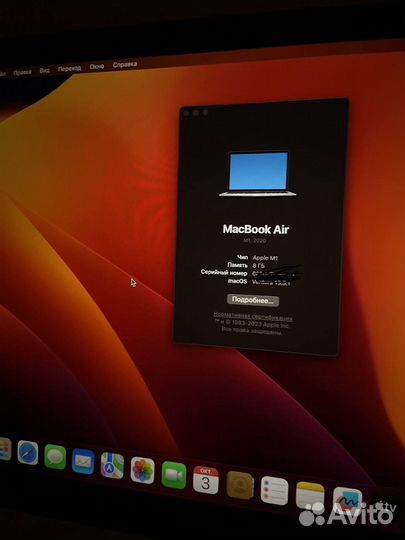
Task: Open Maps app in the Dock
Action: click(112, 466)
